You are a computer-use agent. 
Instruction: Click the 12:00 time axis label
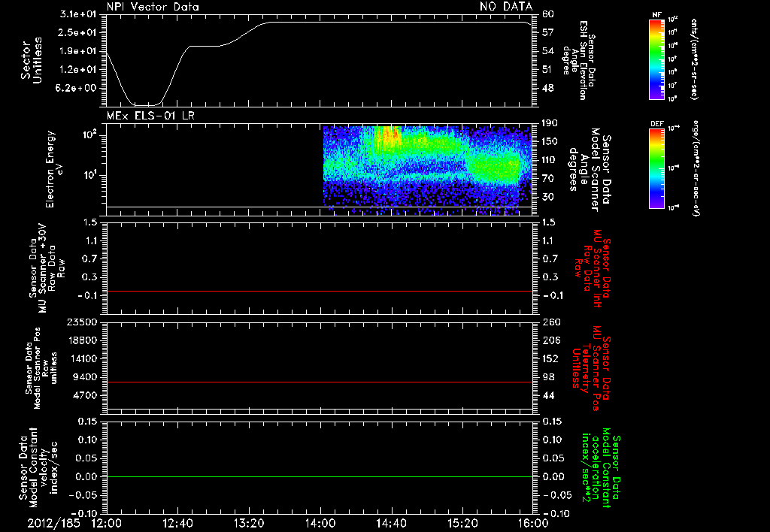(x=107, y=523)
